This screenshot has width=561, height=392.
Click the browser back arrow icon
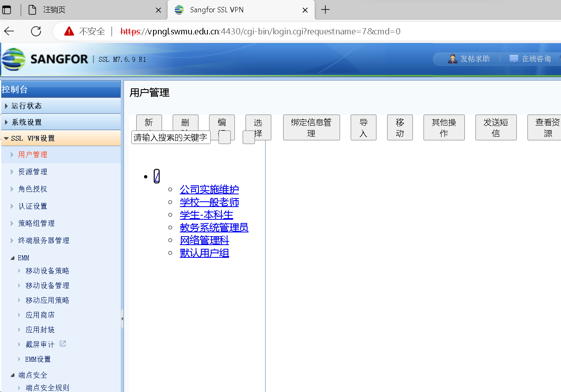click(x=9, y=31)
